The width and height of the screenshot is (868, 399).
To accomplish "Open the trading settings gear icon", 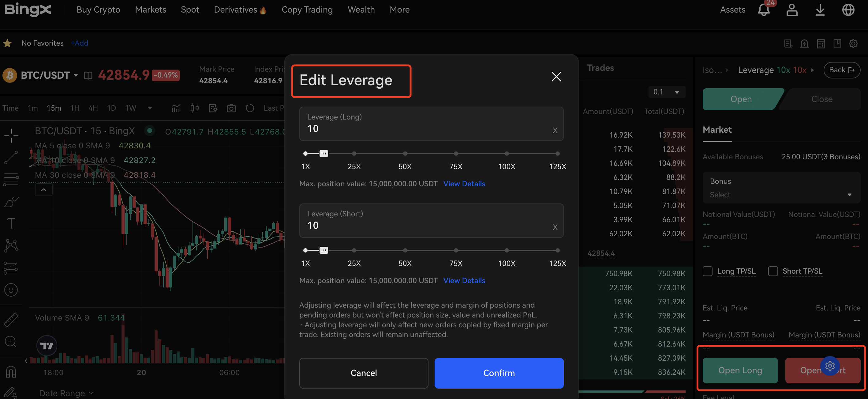I will [x=853, y=44].
